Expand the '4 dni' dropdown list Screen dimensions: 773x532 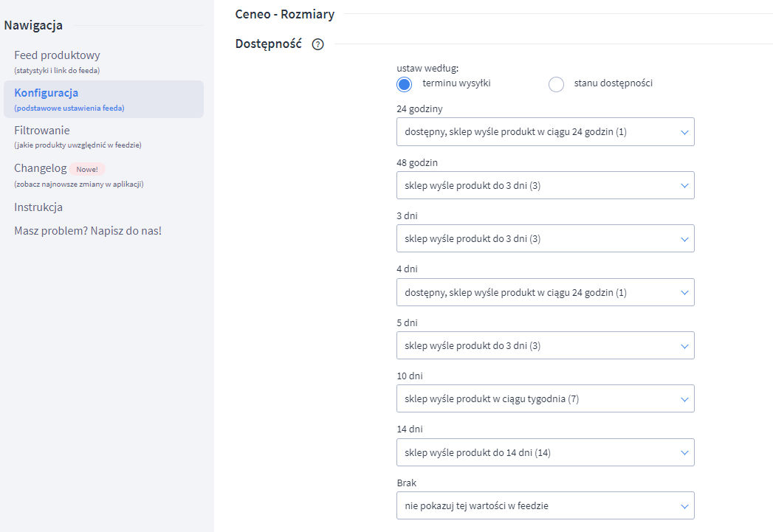545,292
